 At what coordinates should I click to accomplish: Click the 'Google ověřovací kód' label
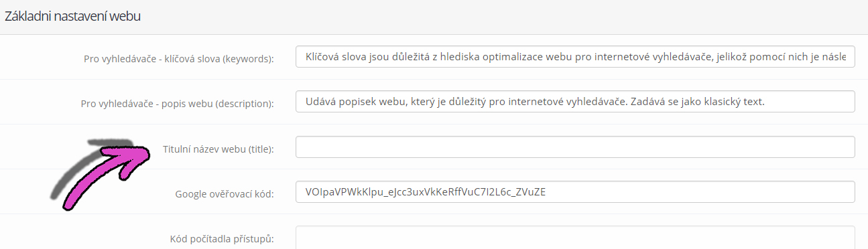point(225,194)
